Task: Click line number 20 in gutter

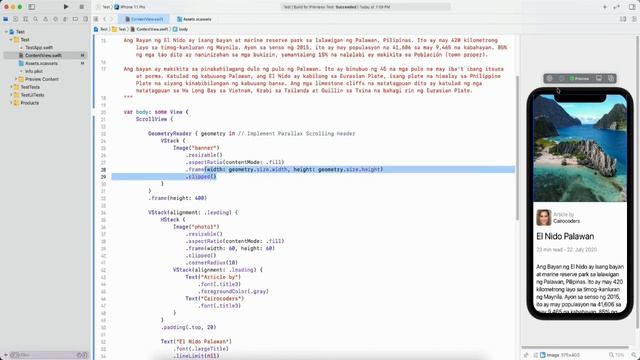Action: 103,112
